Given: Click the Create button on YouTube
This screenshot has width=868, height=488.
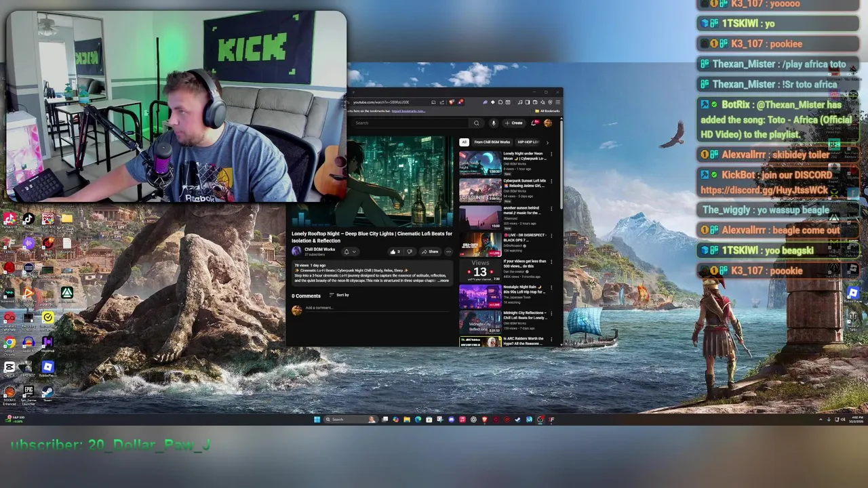Looking at the screenshot, I should [x=513, y=123].
